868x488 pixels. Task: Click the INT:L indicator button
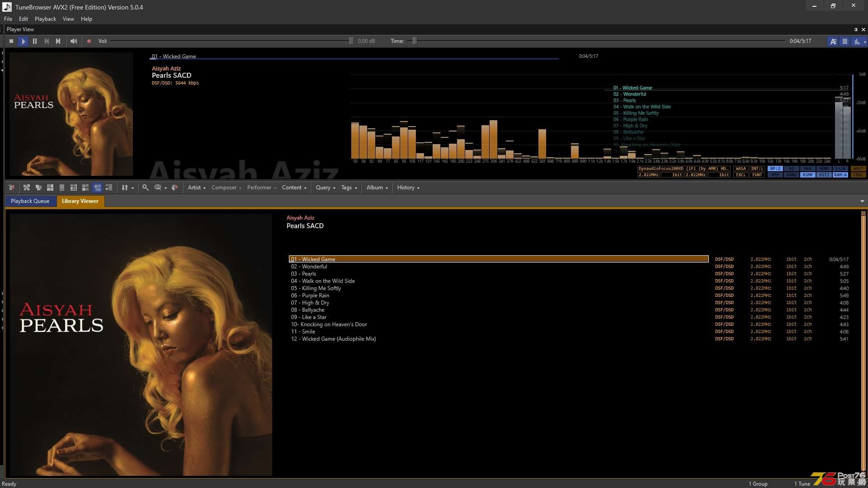(x=757, y=169)
